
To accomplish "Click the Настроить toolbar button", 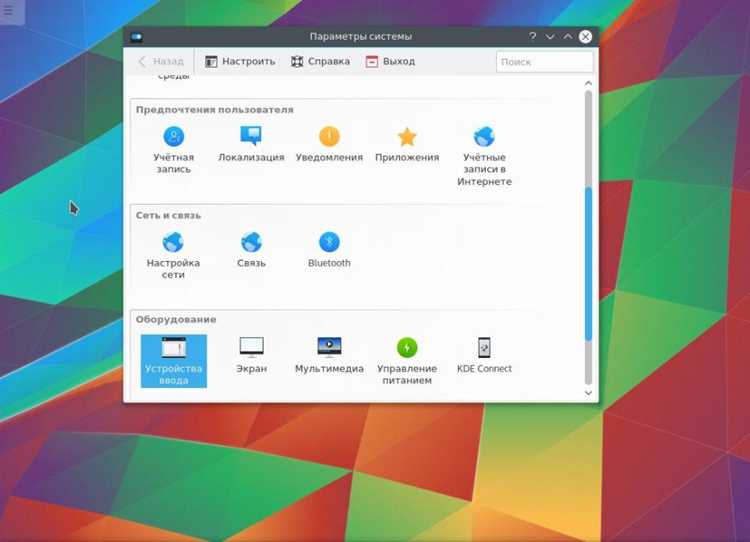I will click(240, 61).
